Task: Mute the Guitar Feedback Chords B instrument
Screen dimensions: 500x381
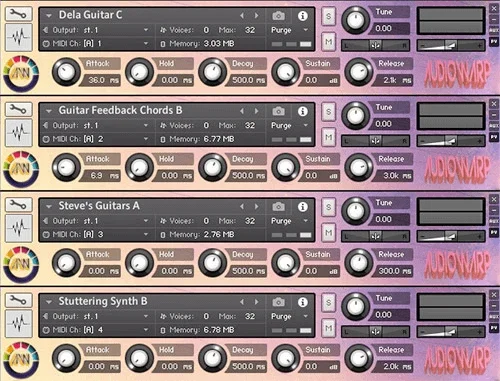Action: pyautogui.click(x=329, y=137)
